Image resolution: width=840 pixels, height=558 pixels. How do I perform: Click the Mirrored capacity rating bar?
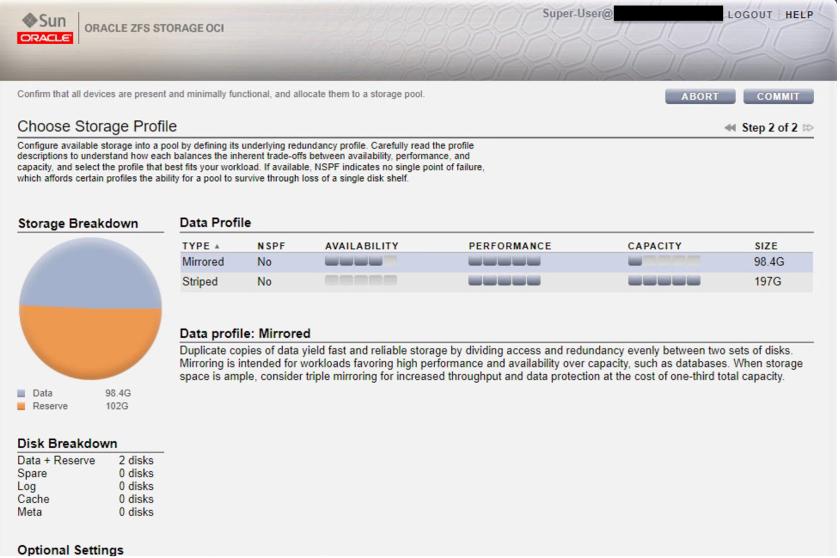tap(666, 262)
